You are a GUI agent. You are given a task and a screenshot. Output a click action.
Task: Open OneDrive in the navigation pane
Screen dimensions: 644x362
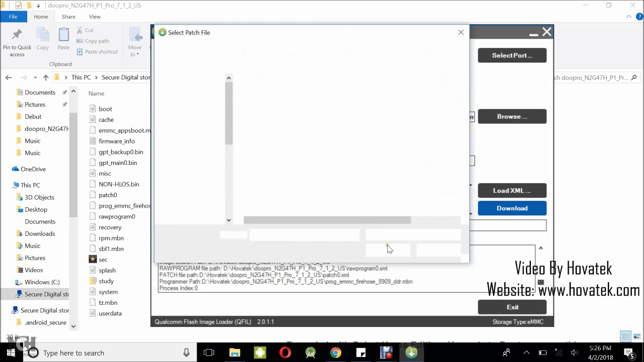coord(33,169)
